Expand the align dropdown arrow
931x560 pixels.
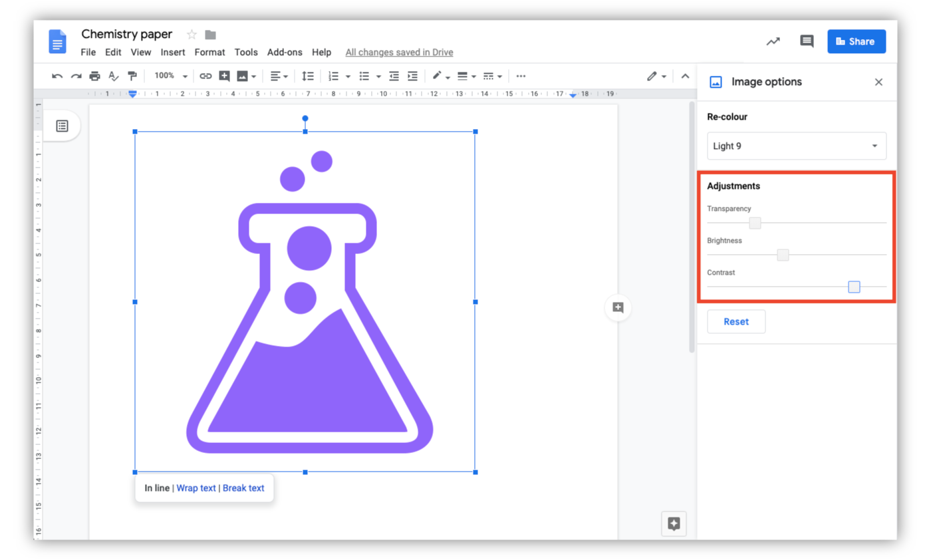tap(285, 77)
